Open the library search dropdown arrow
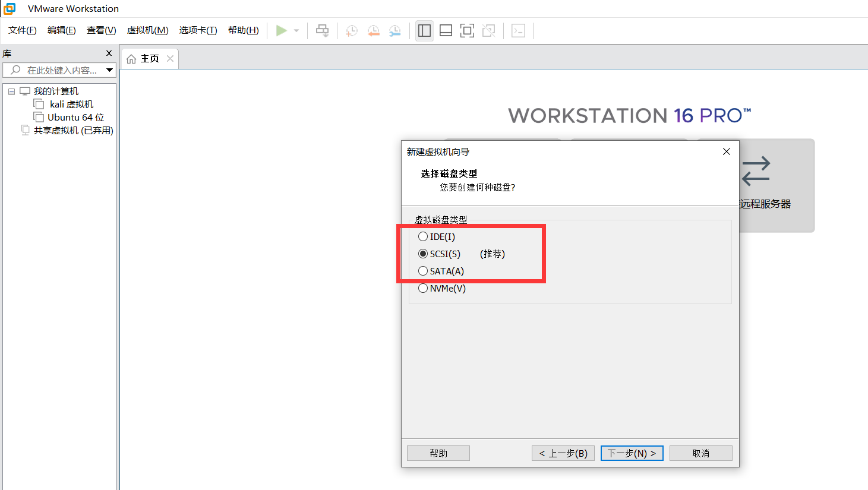The image size is (868, 490). [110, 70]
